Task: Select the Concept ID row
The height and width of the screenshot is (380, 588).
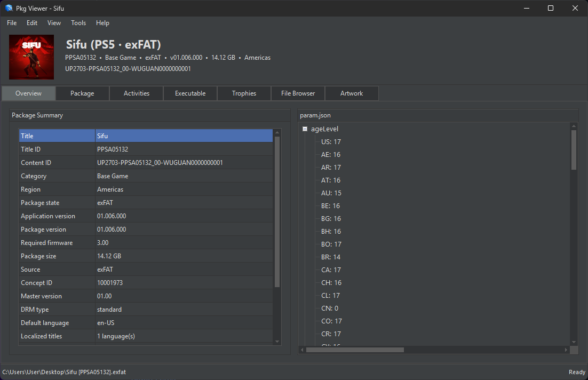Action: pos(146,283)
